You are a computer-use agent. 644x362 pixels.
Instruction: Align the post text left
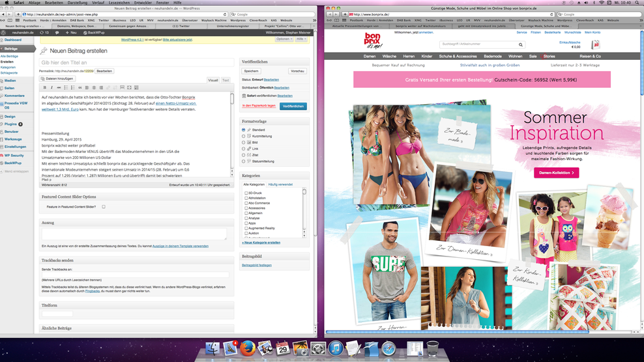(87, 87)
